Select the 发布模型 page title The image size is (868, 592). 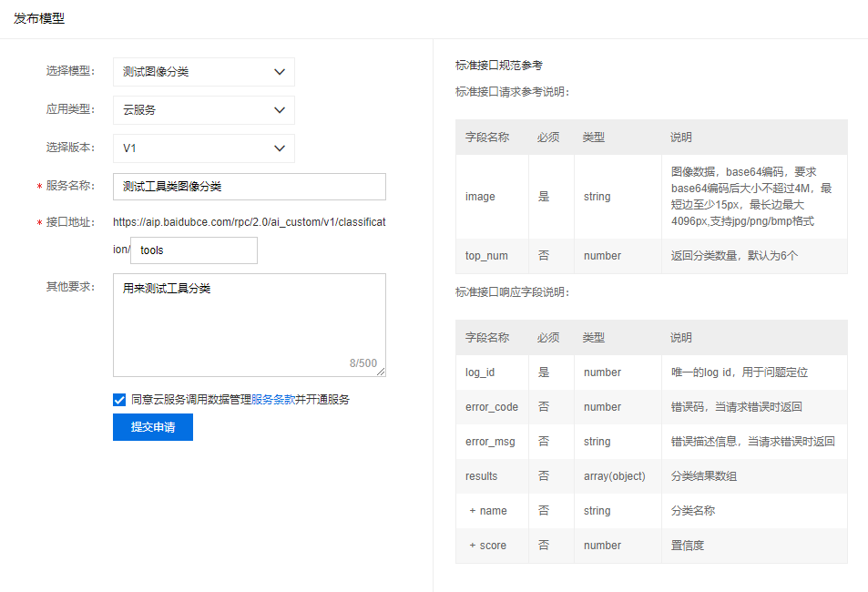click(37, 17)
